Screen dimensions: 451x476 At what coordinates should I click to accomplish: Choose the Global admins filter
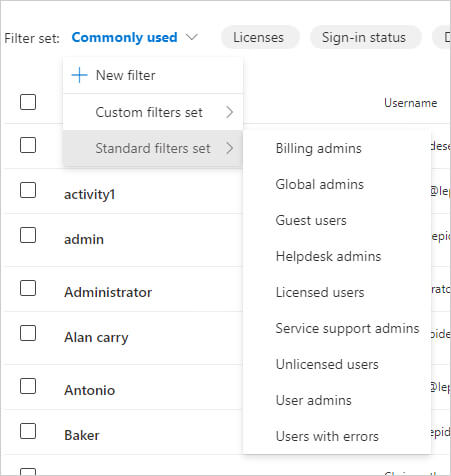pyautogui.click(x=337, y=184)
